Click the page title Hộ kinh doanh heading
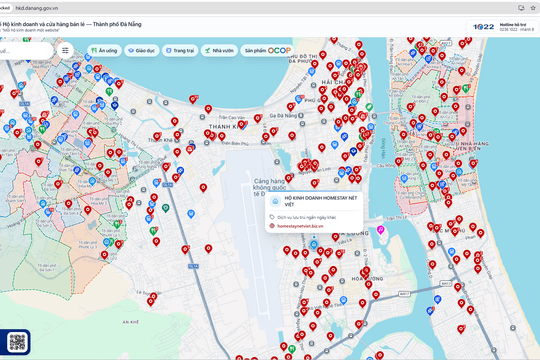The width and height of the screenshot is (540, 360). pos(71,24)
